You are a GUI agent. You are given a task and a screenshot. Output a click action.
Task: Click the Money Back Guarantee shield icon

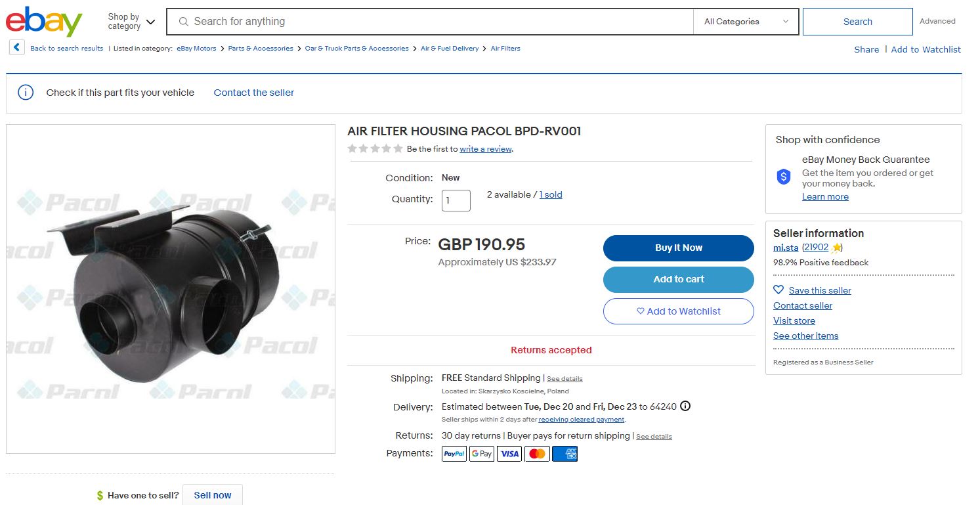point(784,177)
